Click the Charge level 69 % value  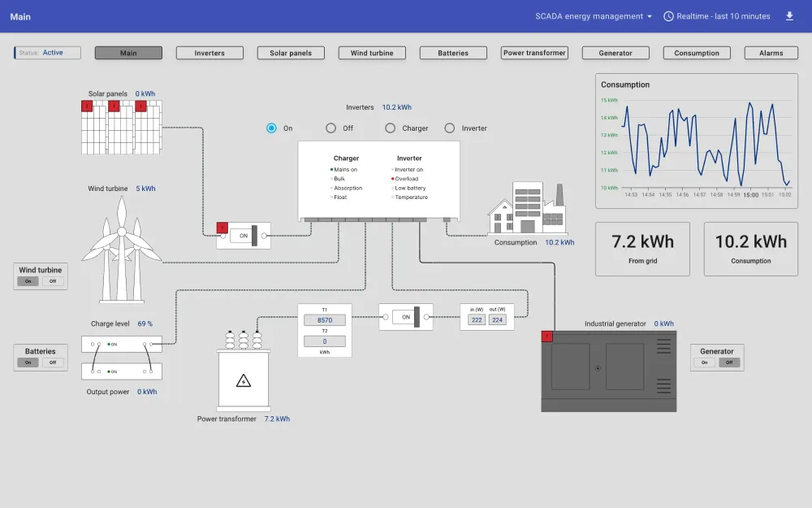point(145,323)
